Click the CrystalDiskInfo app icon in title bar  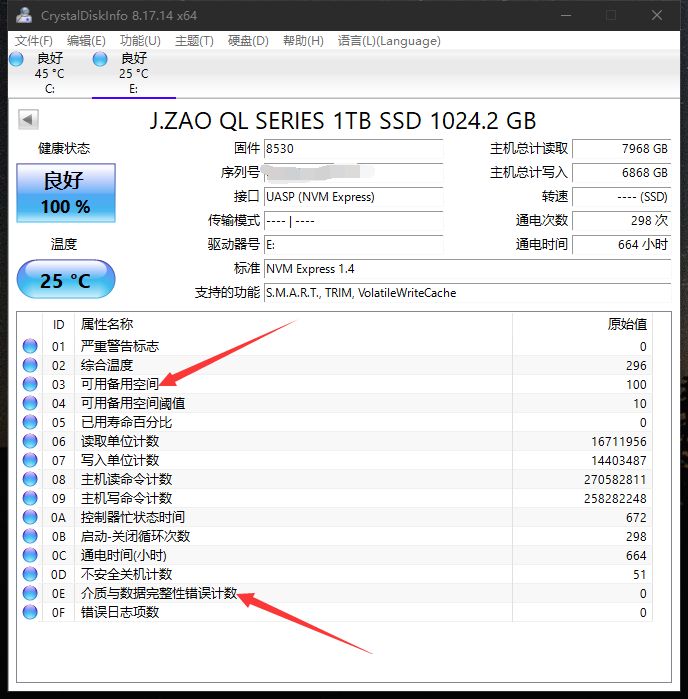(x=24, y=15)
